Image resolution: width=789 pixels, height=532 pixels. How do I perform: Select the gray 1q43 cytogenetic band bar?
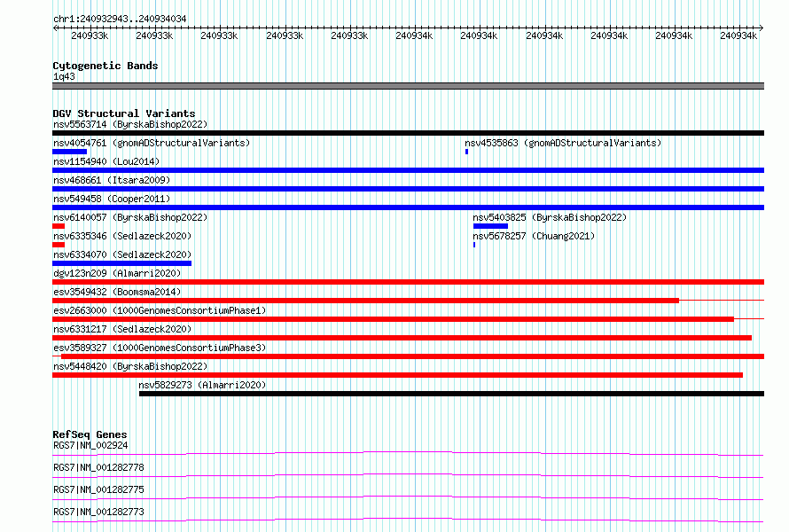pos(408,86)
